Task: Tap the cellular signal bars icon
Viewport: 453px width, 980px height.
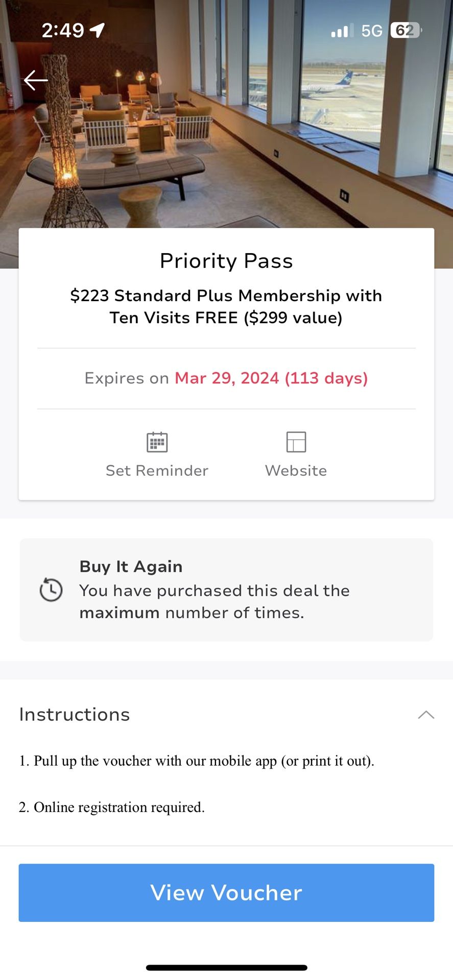Action: (x=342, y=31)
